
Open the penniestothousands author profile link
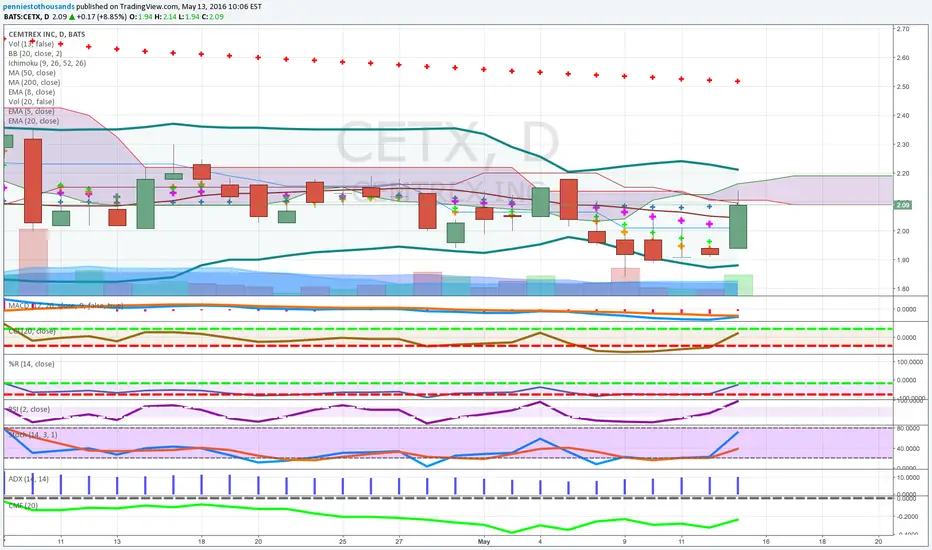39,7
